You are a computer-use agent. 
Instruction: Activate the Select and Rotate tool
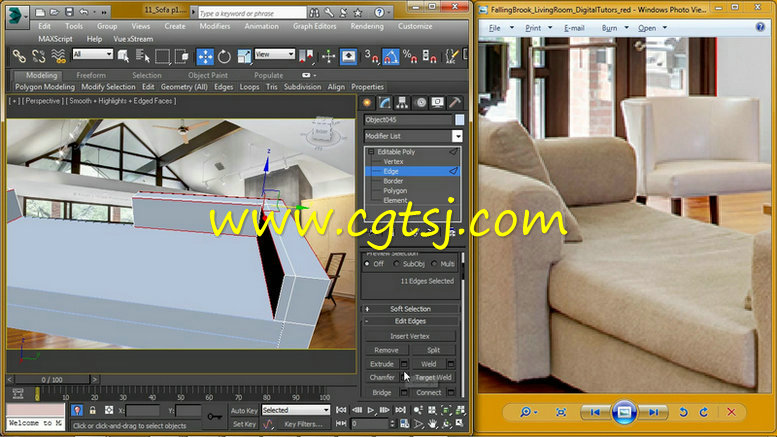point(224,56)
